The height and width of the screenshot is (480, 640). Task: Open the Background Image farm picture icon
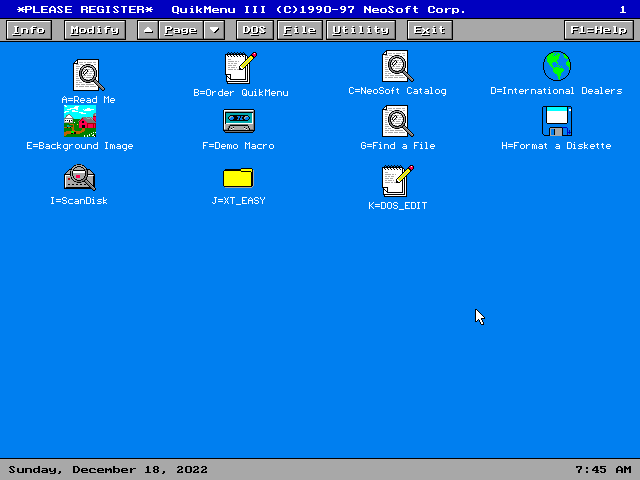(80, 121)
